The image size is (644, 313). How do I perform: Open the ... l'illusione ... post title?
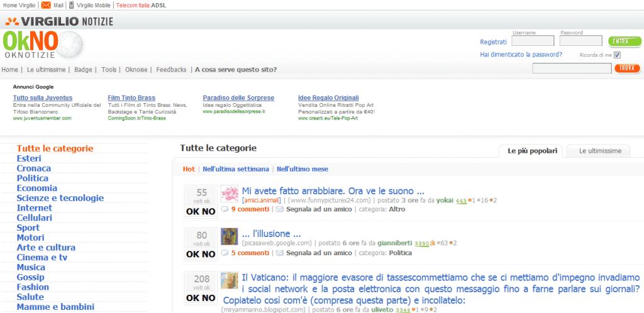coord(271,234)
